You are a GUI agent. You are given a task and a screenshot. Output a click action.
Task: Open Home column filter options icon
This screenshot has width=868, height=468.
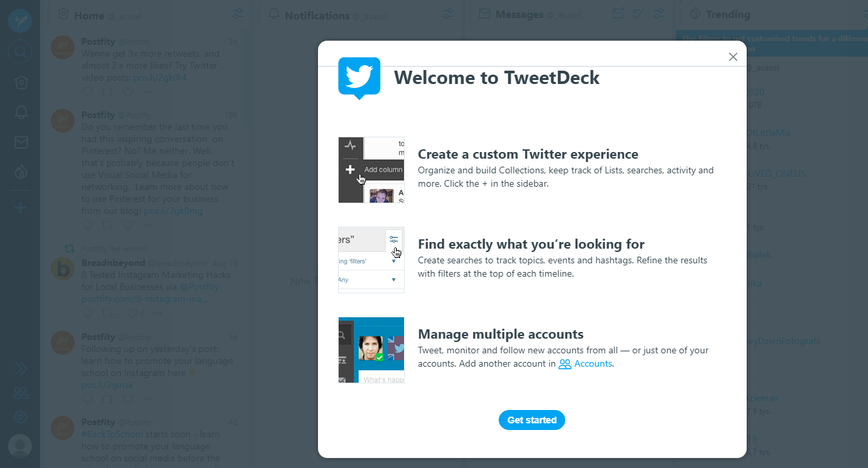[x=237, y=14]
